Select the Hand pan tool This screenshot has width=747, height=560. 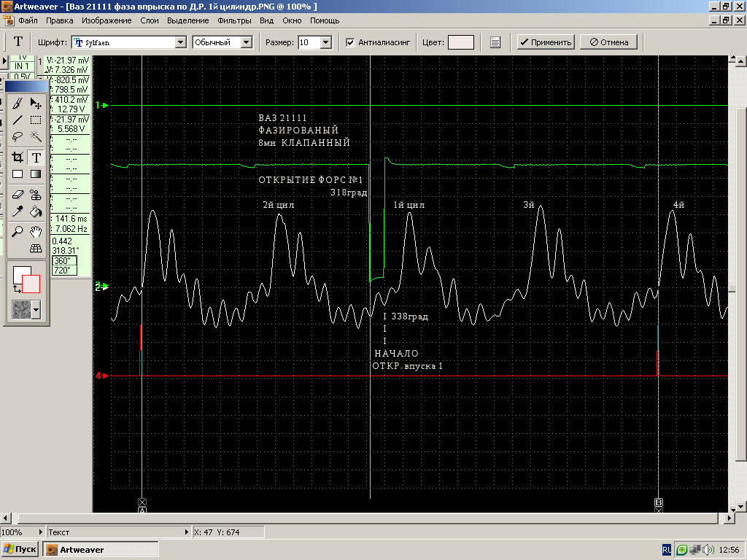(36, 232)
